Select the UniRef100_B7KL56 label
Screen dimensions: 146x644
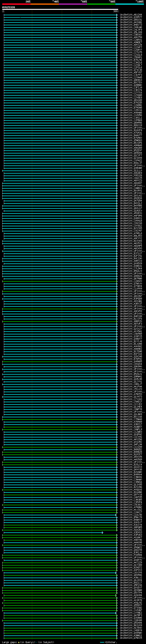131,60
